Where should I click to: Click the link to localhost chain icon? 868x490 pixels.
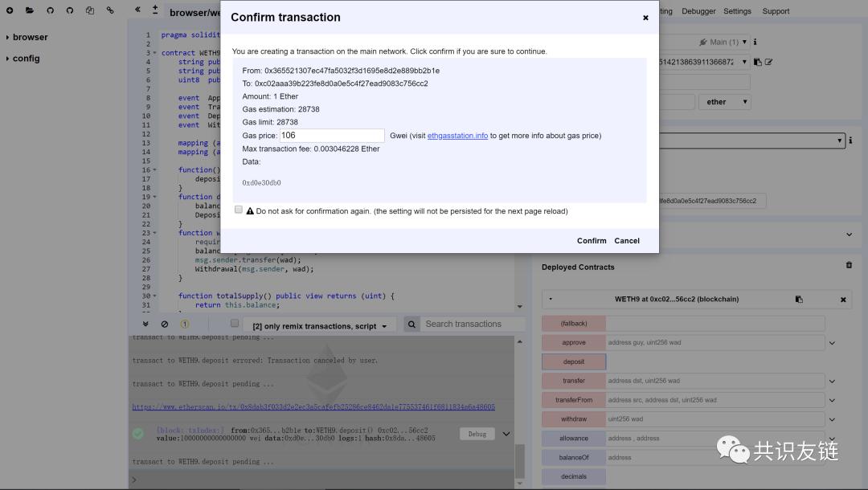pos(110,10)
